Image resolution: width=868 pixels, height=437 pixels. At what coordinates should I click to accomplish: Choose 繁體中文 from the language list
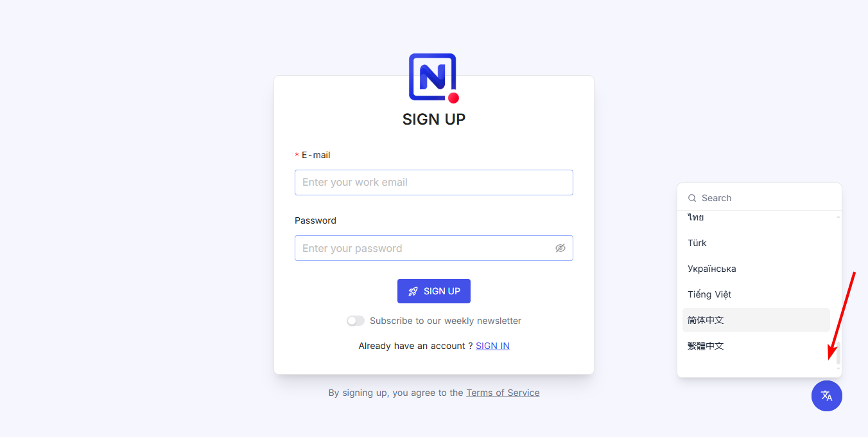coord(706,346)
